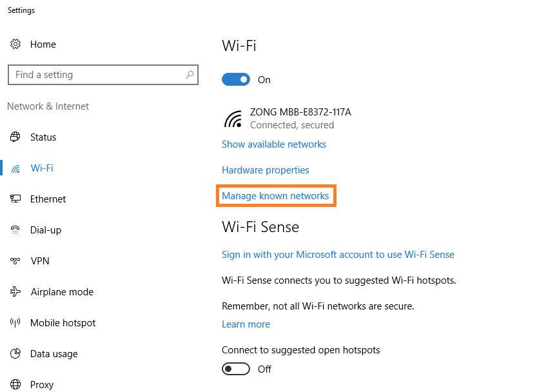The width and height of the screenshot is (548, 392).
Task: Select the Data usage pie icon
Action: click(x=15, y=353)
